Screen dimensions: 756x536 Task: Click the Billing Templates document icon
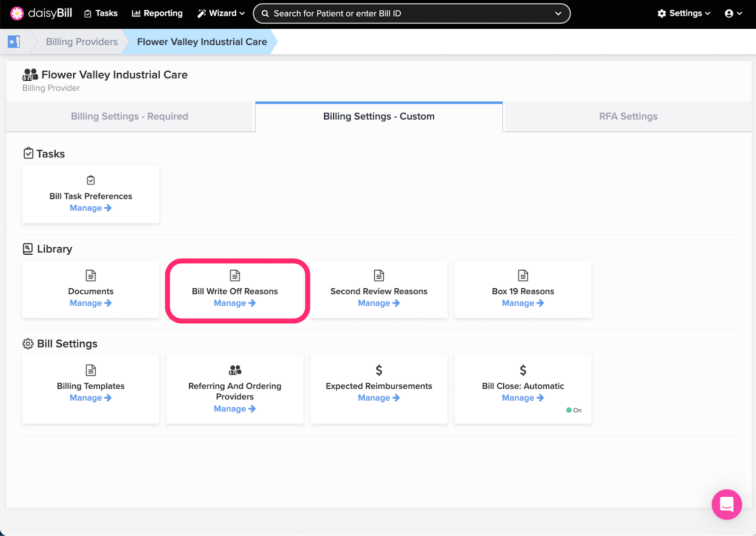[x=91, y=370]
